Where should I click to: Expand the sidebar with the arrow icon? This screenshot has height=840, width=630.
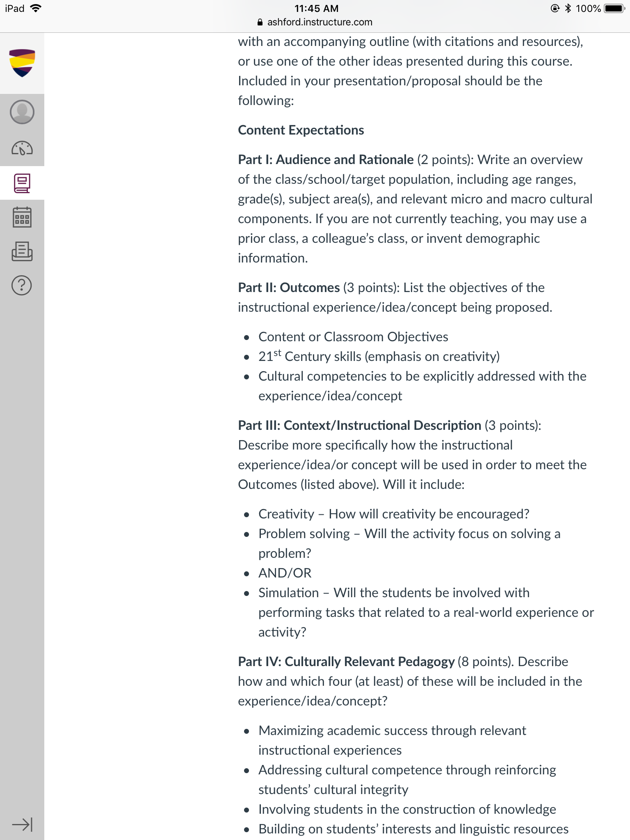click(22, 824)
